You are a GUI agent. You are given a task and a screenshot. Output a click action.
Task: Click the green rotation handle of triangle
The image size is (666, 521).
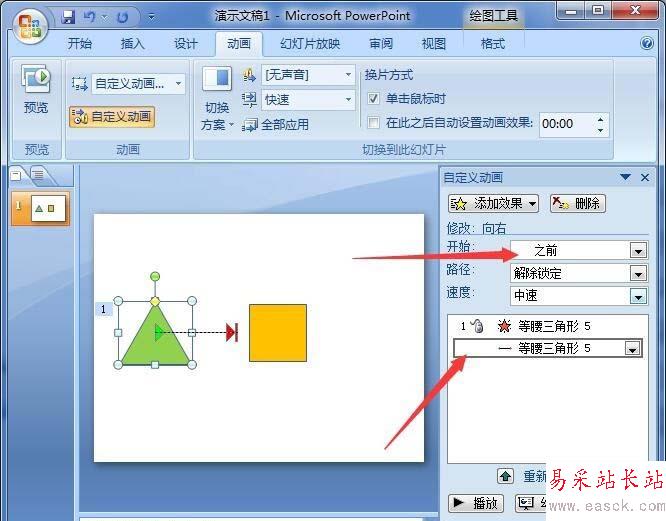(155, 276)
